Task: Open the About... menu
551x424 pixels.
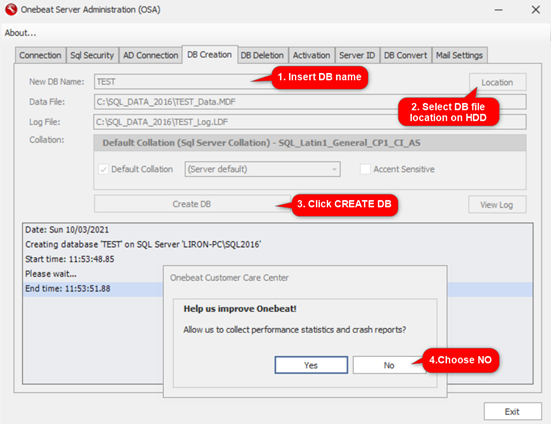Action: [20, 33]
